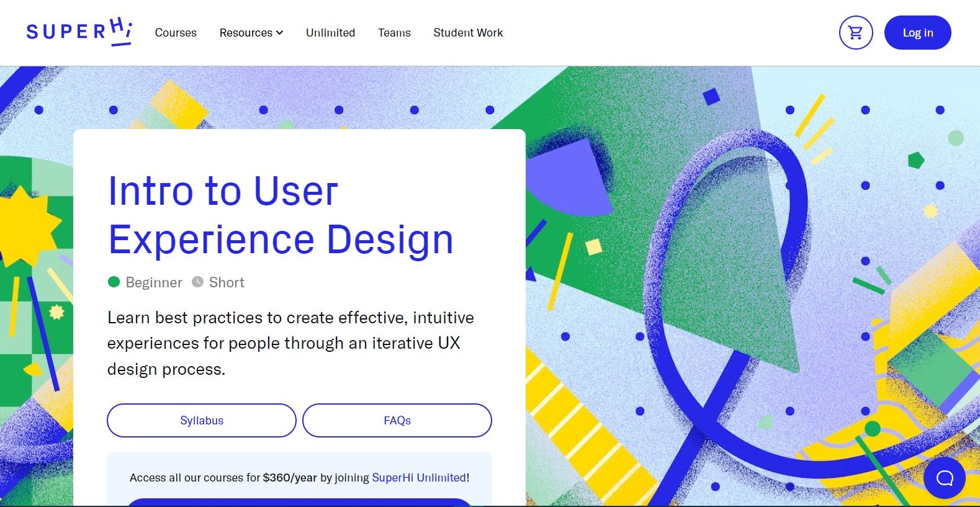View the Student Work page
The image size is (980, 507).
tap(468, 33)
